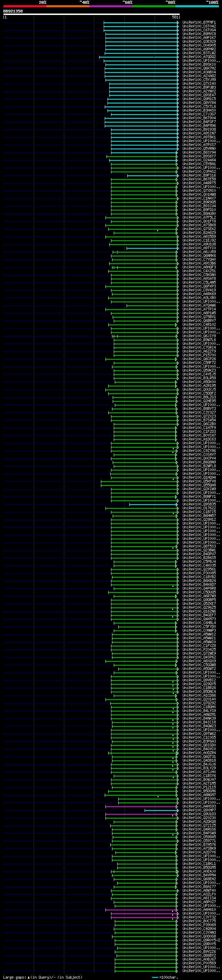Click the UniRef100_Q9SE47 label
The image size is (222, 980).
(x=199, y=95)
